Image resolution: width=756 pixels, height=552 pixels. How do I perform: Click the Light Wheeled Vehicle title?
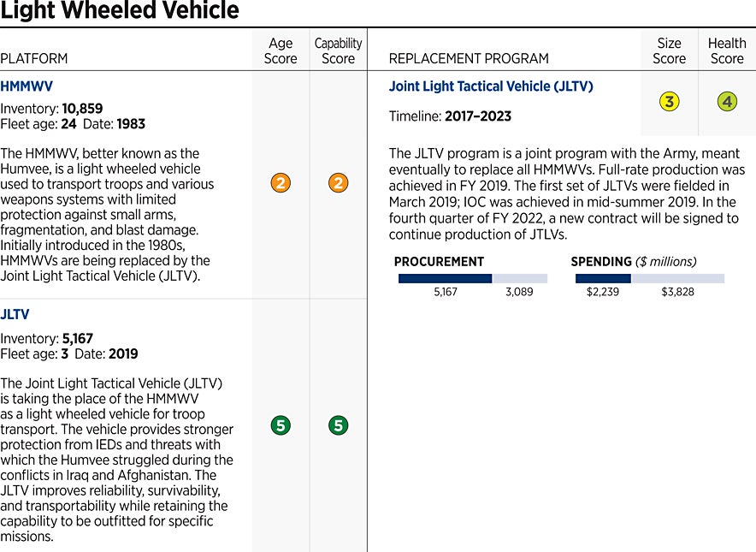(120, 12)
